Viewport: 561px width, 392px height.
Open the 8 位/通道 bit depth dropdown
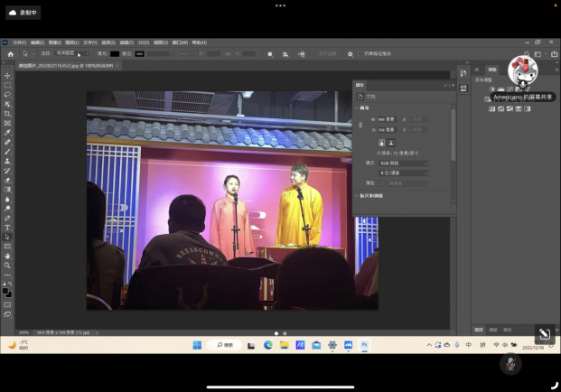(x=403, y=173)
